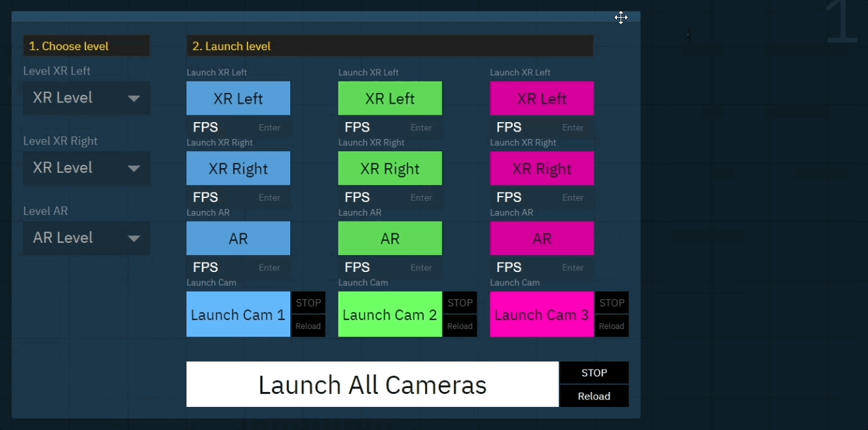Click the blue XR Left launch button
Screen dimensions: 868x430
coord(238,99)
